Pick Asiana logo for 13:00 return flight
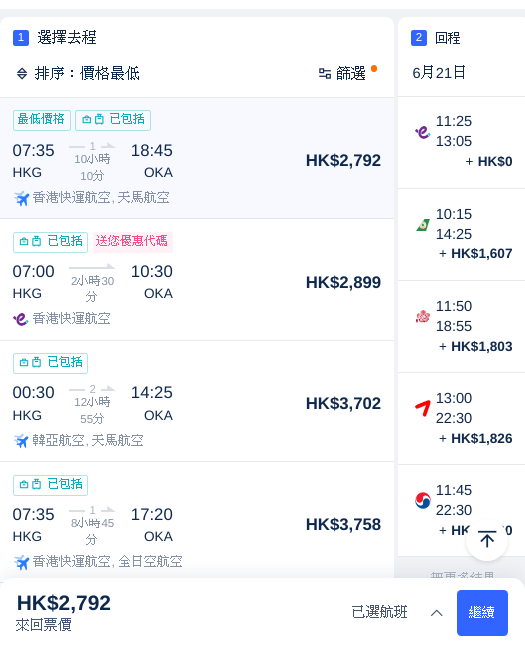The image size is (525, 649). tap(422, 409)
